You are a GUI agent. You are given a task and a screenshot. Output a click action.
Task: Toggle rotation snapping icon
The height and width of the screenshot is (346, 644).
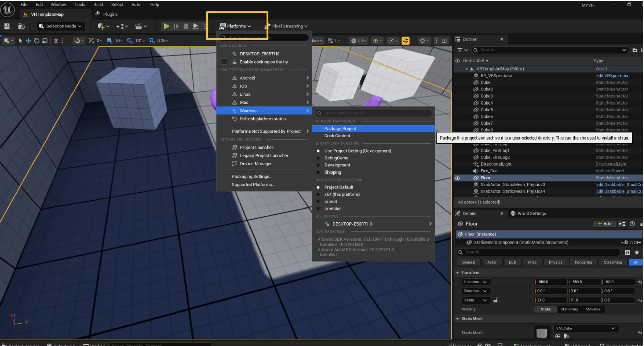coord(129,41)
